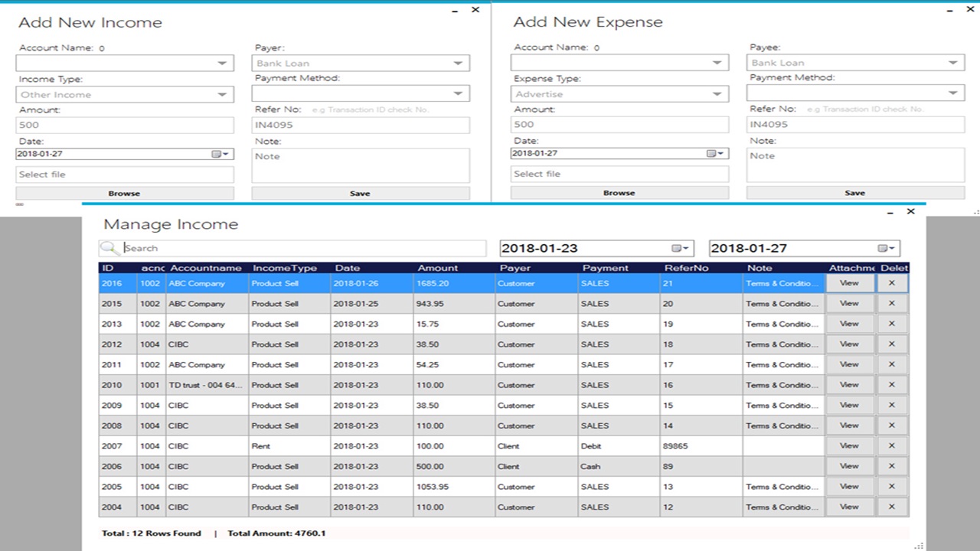Click Save in Add New Expense
Screen dimensions: 980x551
854,192
